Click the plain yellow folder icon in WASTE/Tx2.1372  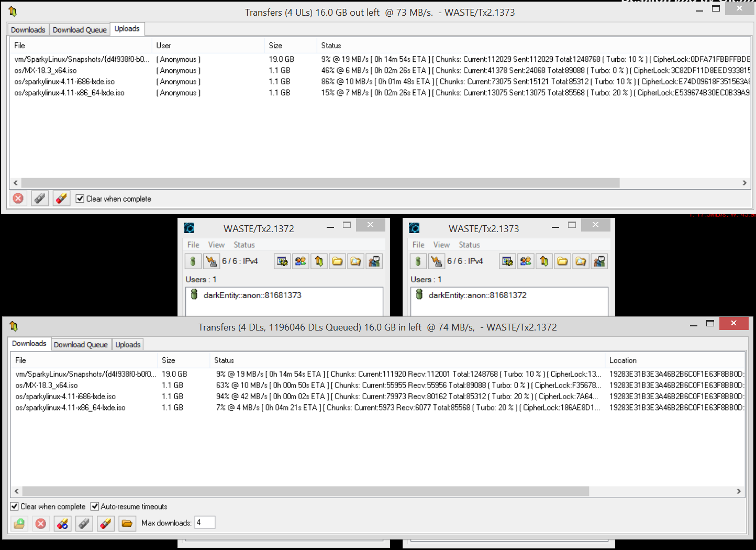[x=338, y=261]
